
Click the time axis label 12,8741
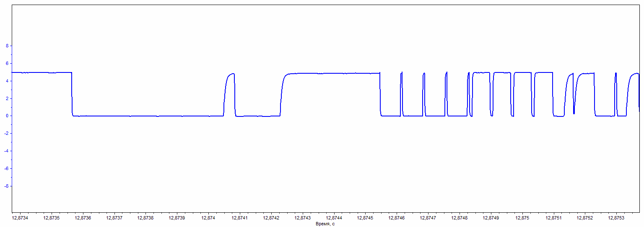(240, 218)
